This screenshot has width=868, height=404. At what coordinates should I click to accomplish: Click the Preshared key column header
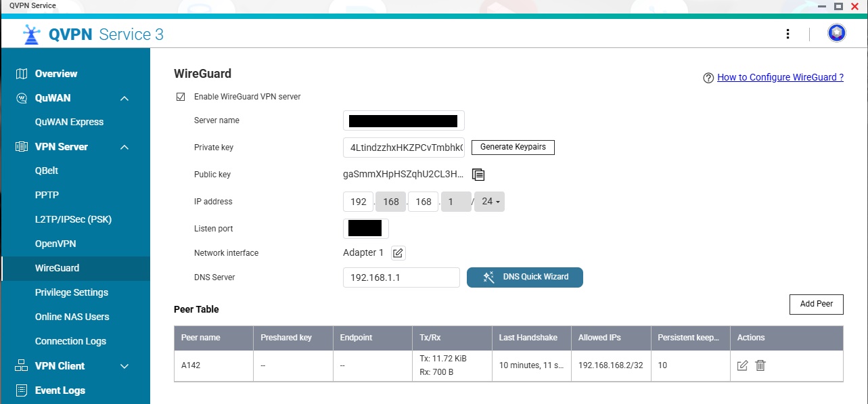pos(294,338)
